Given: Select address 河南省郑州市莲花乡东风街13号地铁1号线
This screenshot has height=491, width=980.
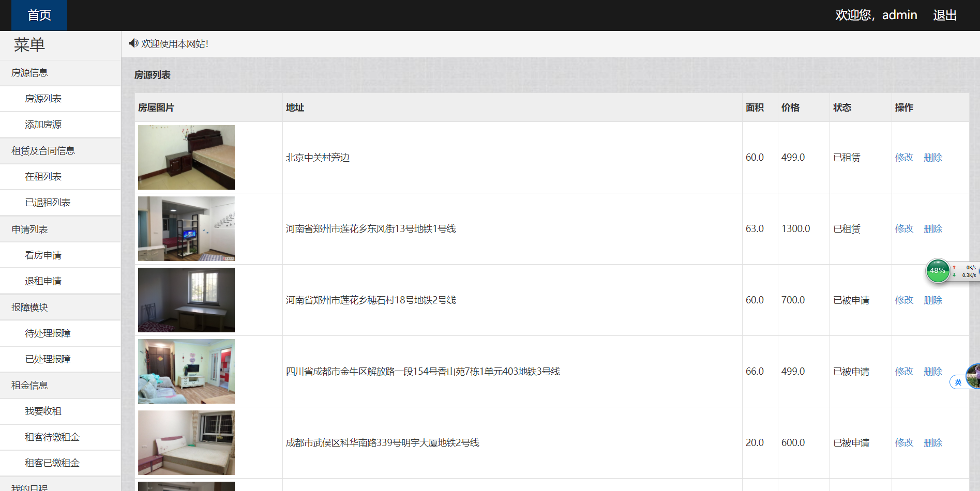Looking at the screenshot, I should 371,229.
